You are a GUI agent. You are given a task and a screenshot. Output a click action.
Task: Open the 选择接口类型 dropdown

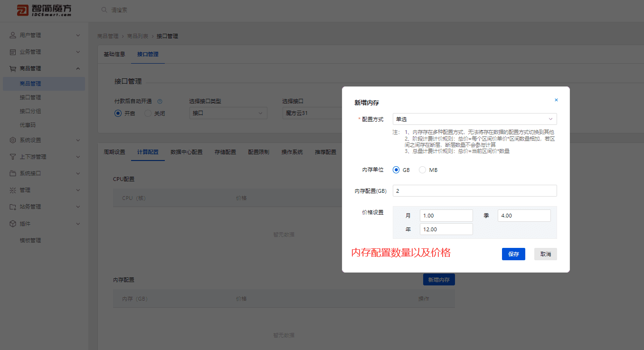coord(228,113)
